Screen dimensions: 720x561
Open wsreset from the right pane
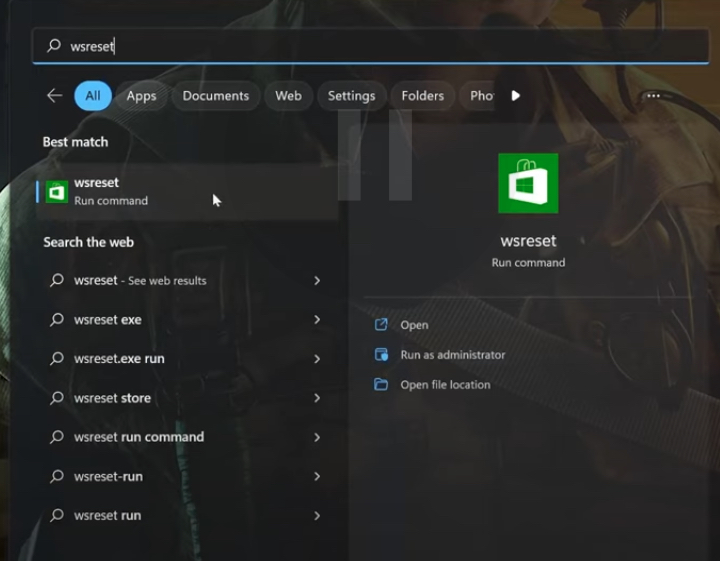pyautogui.click(x=414, y=325)
